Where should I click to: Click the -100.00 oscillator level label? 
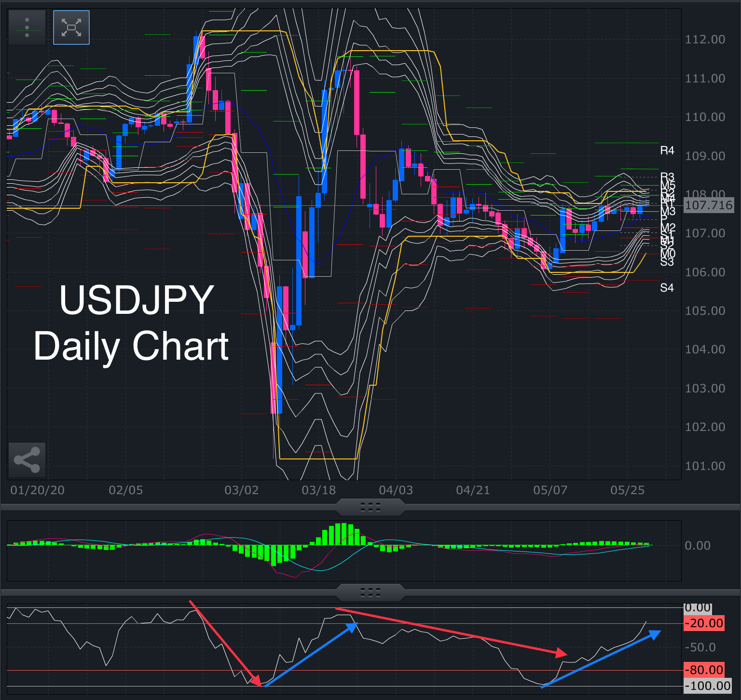coord(708,686)
